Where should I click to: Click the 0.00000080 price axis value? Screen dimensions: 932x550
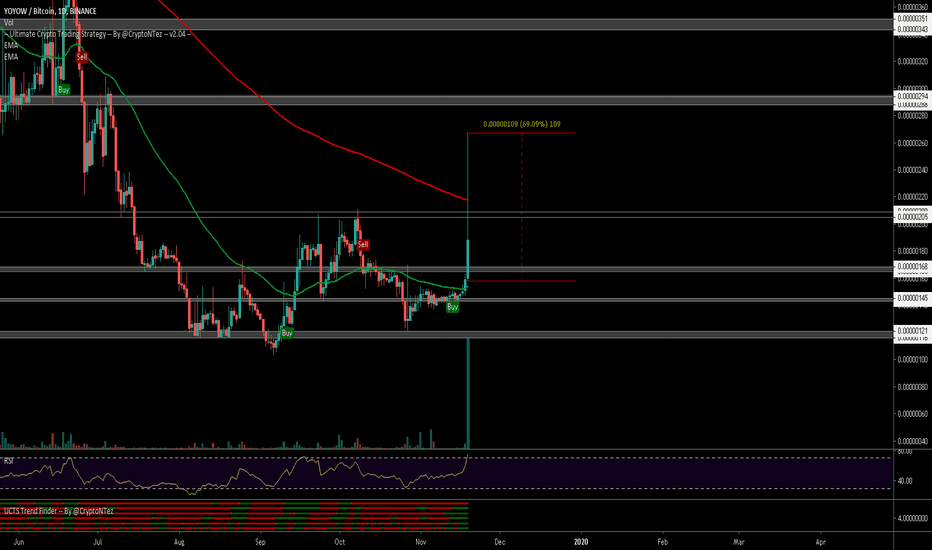(912, 386)
